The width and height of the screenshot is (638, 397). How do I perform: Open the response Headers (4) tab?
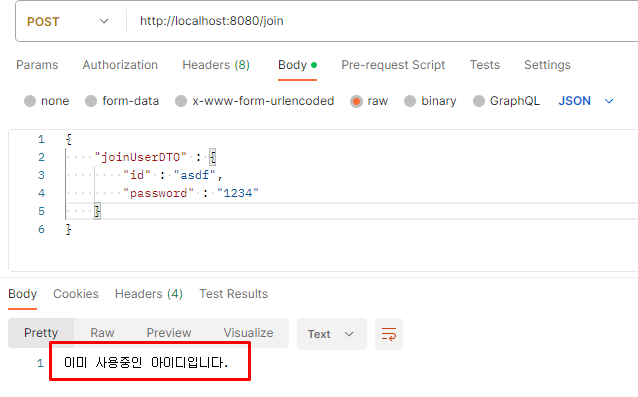click(x=149, y=294)
